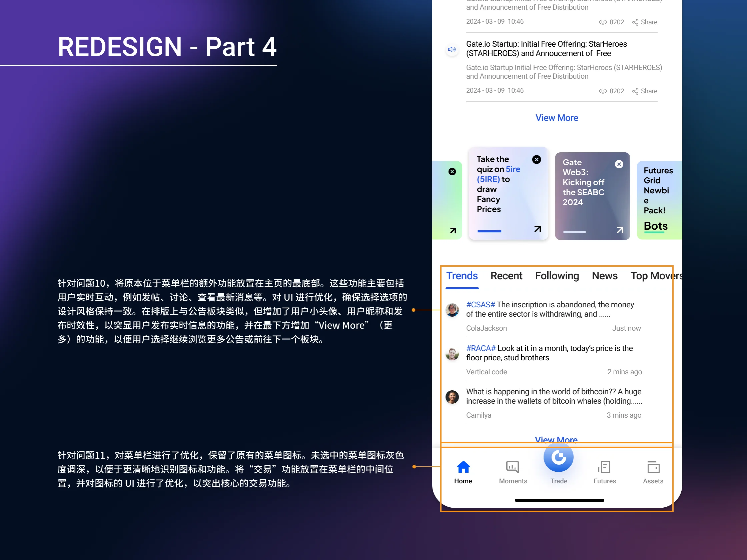Click the Bots label on Futures Grid card
The image size is (747, 560).
(x=656, y=226)
